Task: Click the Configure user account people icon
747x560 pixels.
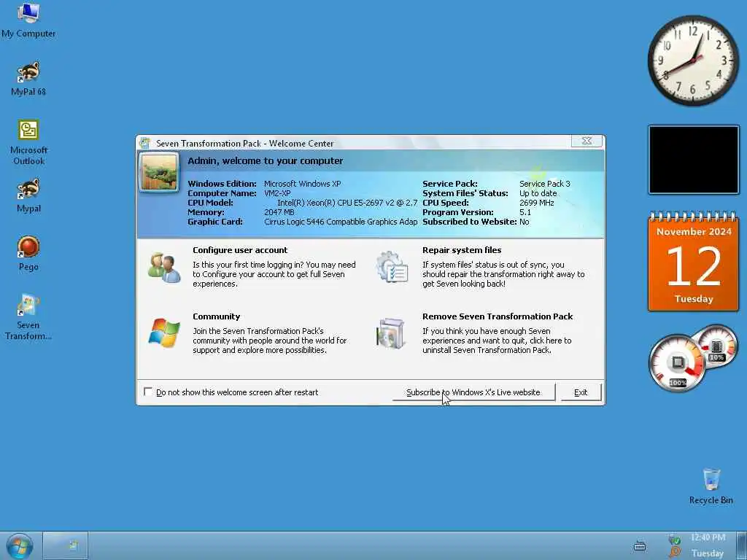Action: pos(164,268)
